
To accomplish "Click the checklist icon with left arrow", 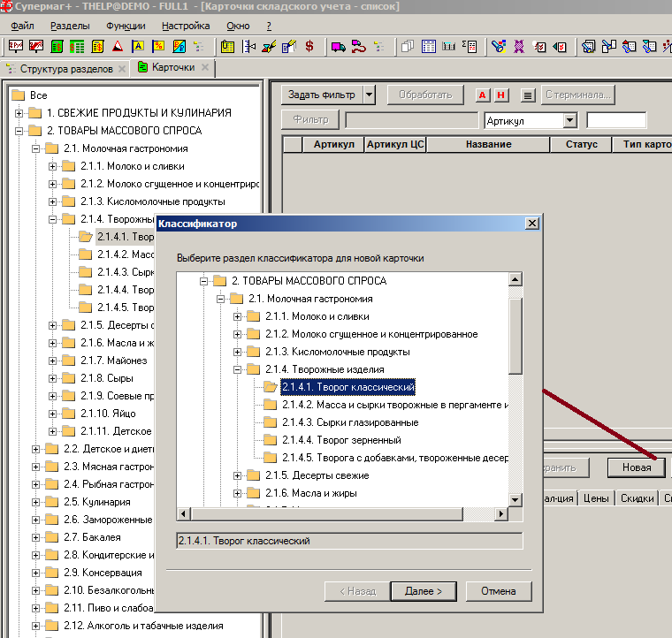I will [x=560, y=46].
